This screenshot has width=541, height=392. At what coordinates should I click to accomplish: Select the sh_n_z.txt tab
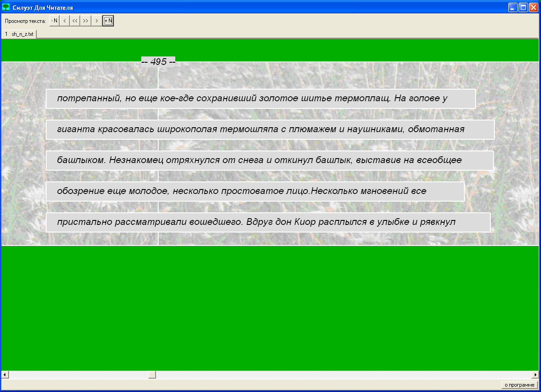19,34
